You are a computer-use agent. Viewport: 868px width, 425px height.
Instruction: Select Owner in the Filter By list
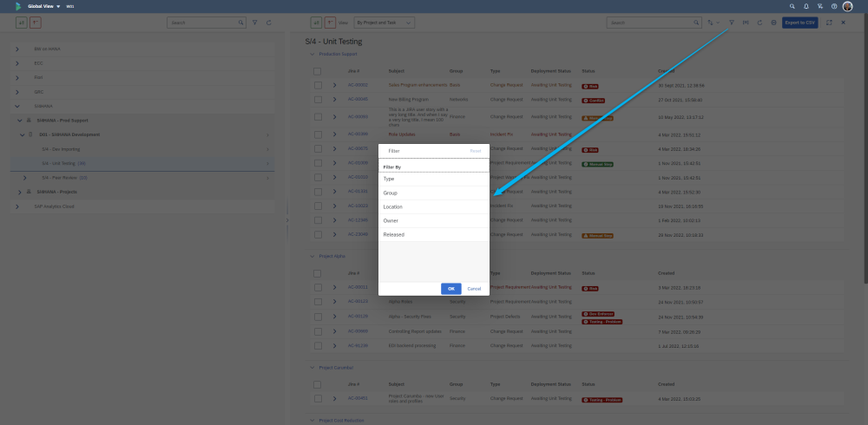[433, 221]
